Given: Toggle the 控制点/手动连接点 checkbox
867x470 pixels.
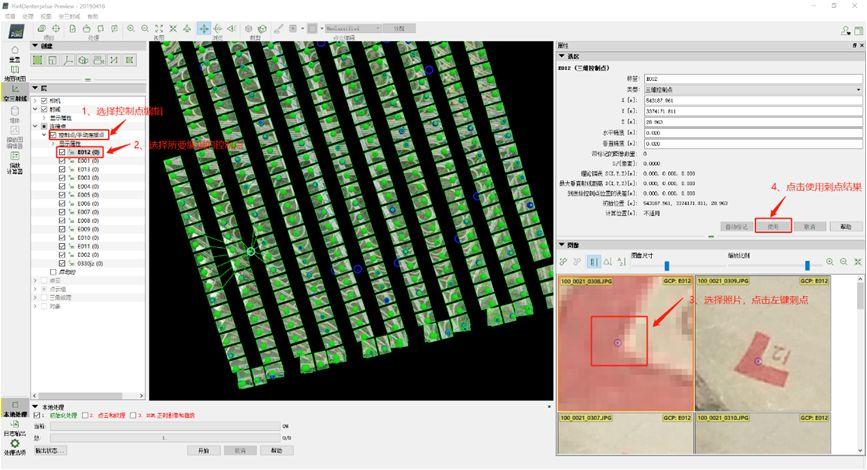Looking at the screenshot, I should (x=53, y=134).
